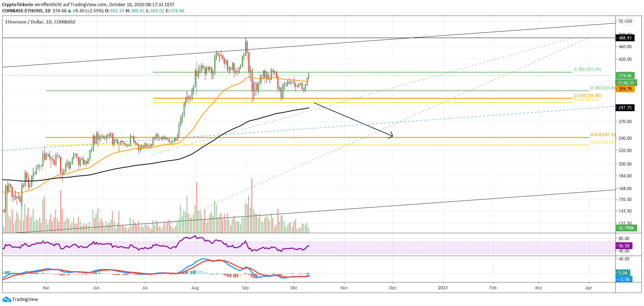644x306 pixels.
Task: Click the 297.75 black moving average label
Action: [625, 108]
